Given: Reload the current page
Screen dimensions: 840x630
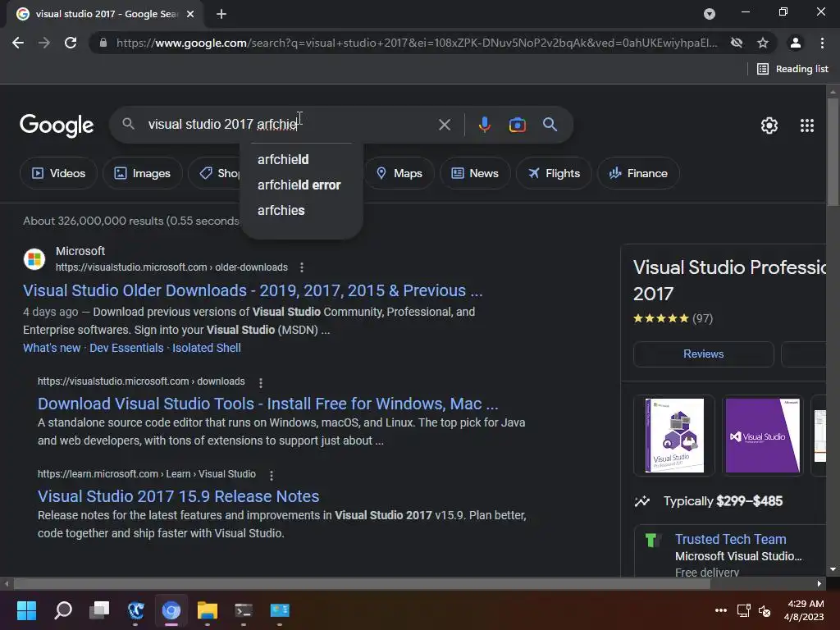Looking at the screenshot, I should tap(71, 43).
